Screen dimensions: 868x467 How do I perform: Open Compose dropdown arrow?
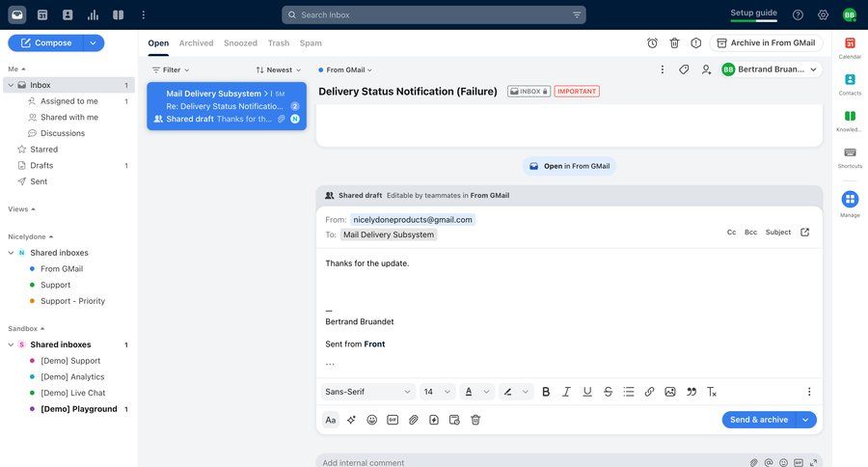coord(93,42)
